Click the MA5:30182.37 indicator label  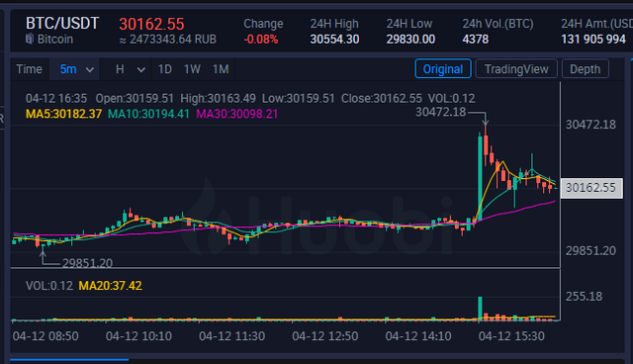[63, 114]
